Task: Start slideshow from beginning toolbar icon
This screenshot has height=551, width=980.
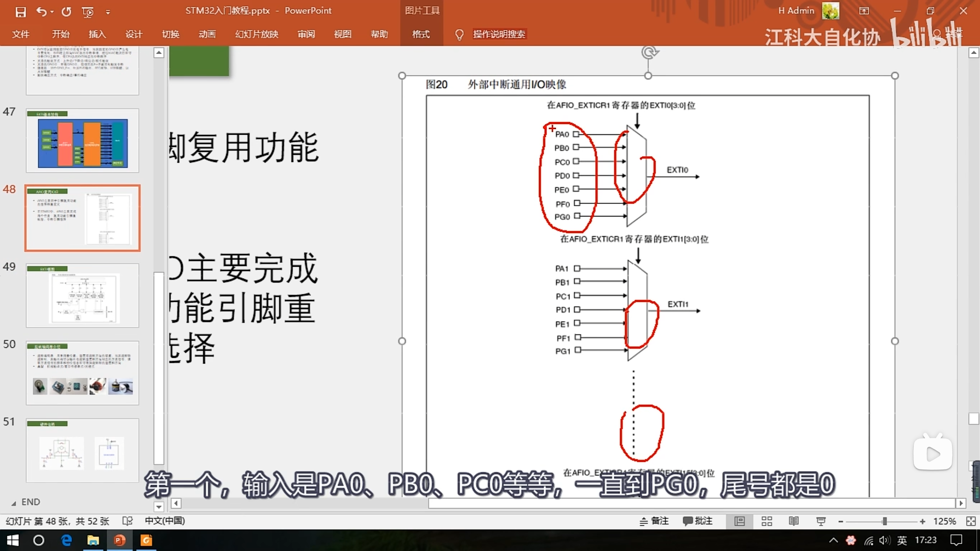Action: pyautogui.click(x=88, y=12)
